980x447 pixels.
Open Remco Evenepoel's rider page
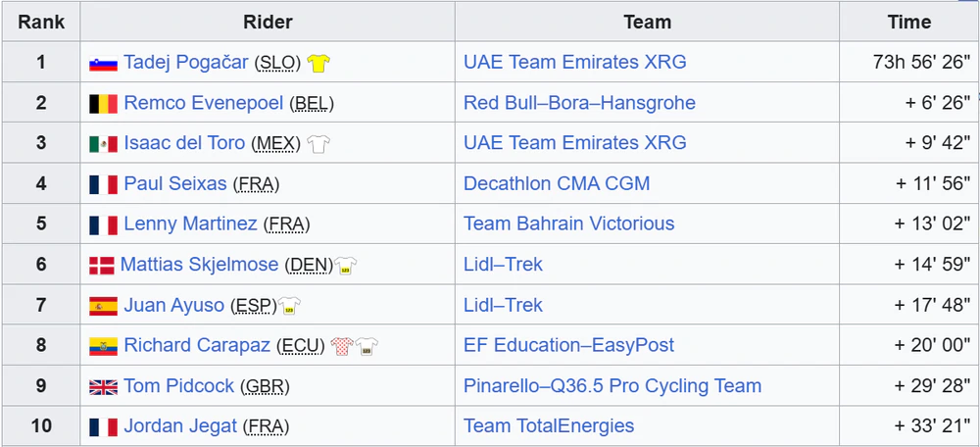point(204,103)
